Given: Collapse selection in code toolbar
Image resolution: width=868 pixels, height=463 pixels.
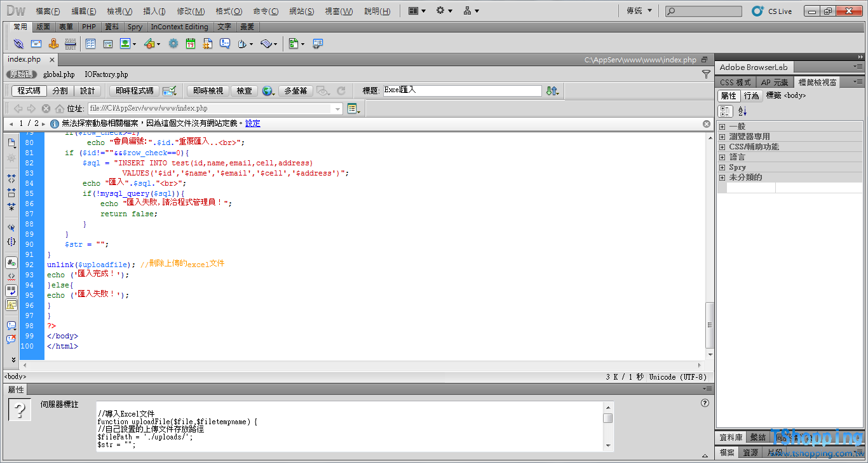Looking at the screenshot, I should (x=11, y=192).
